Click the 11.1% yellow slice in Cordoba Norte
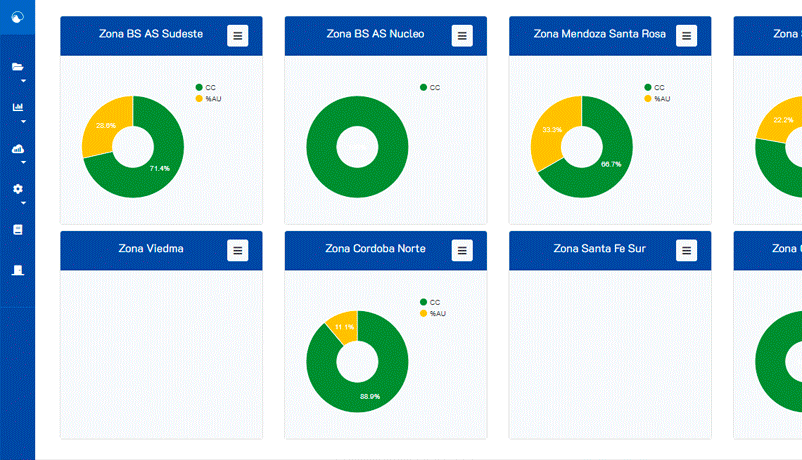802x460 pixels. tap(344, 326)
